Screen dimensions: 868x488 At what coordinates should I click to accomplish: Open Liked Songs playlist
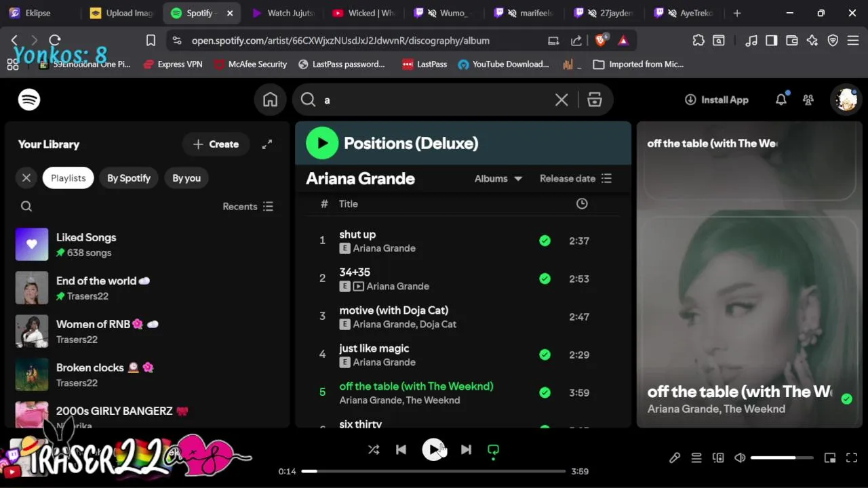coord(147,245)
